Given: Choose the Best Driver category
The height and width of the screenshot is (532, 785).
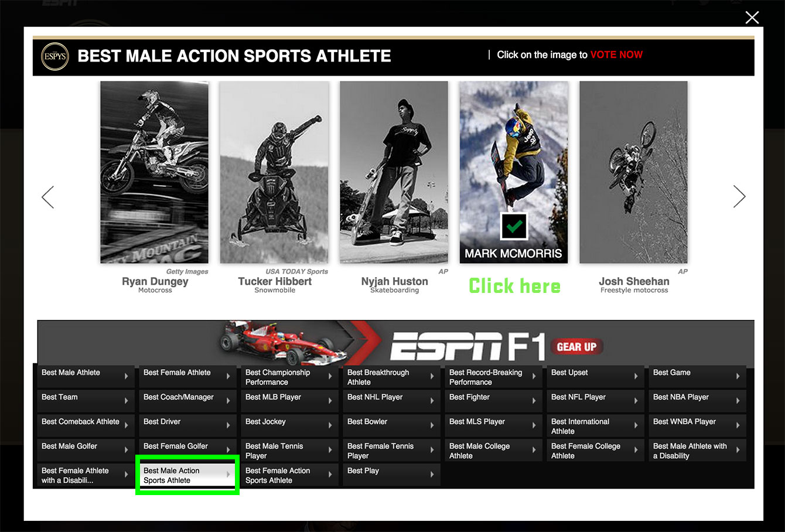Looking at the screenshot, I should point(187,425).
